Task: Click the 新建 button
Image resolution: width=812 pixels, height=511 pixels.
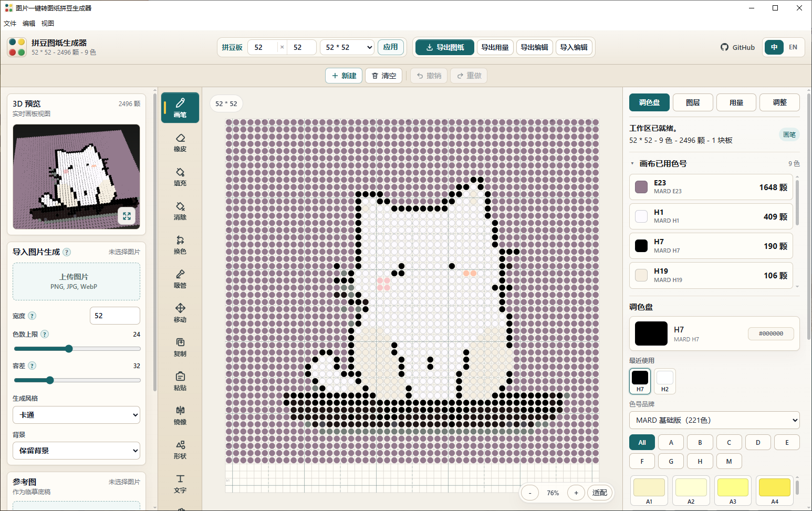Action: pyautogui.click(x=344, y=76)
